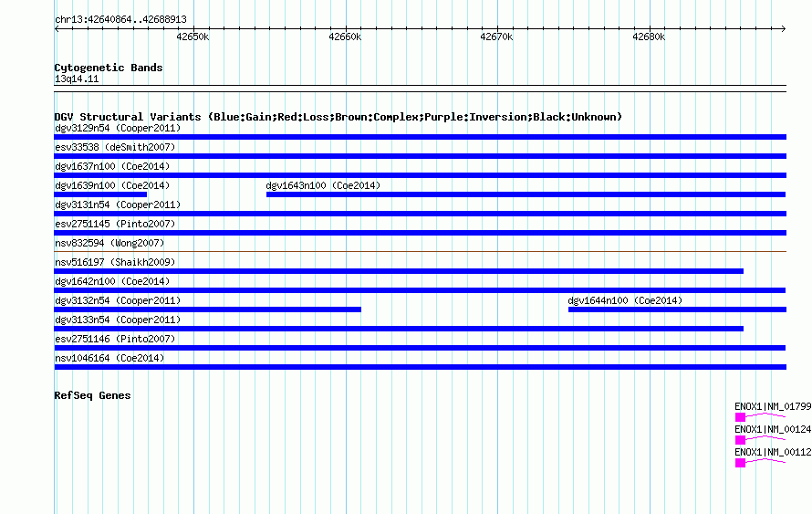Click the blue bar under dgv3133n54
The image size is (812, 514).
pyautogui.click(x=399, y=329)
